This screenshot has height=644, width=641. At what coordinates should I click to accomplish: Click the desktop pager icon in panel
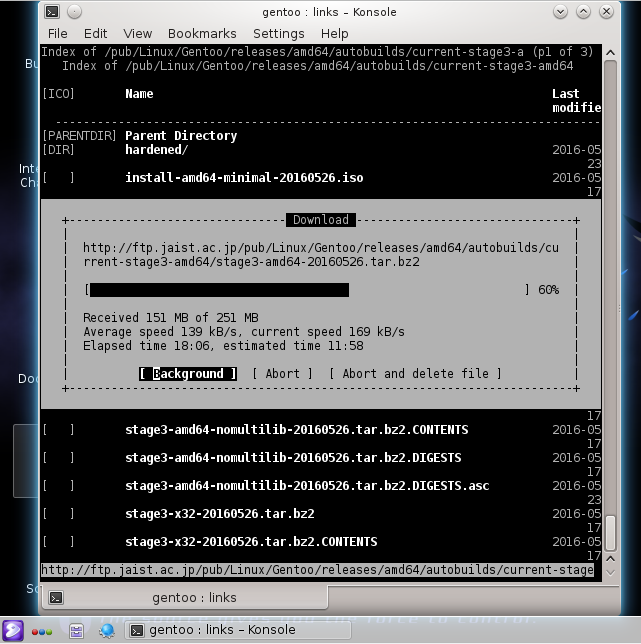coord(76,630)
